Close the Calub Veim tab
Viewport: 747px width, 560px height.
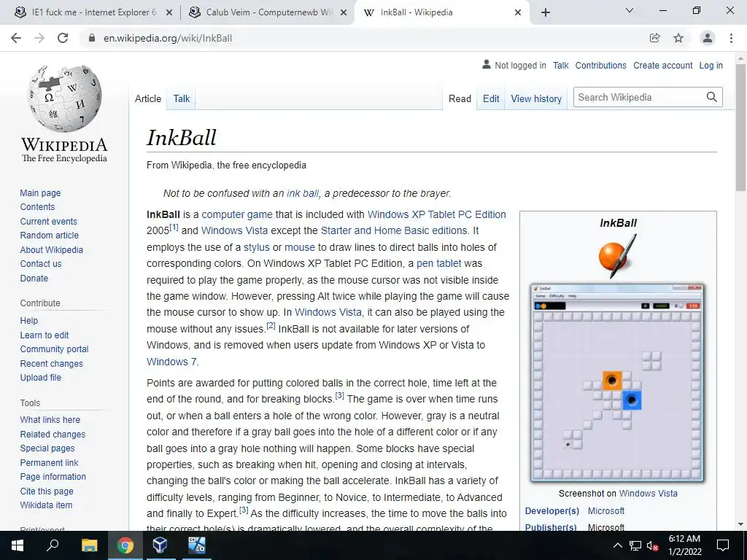pyautogui.click(x=344, y=13)
